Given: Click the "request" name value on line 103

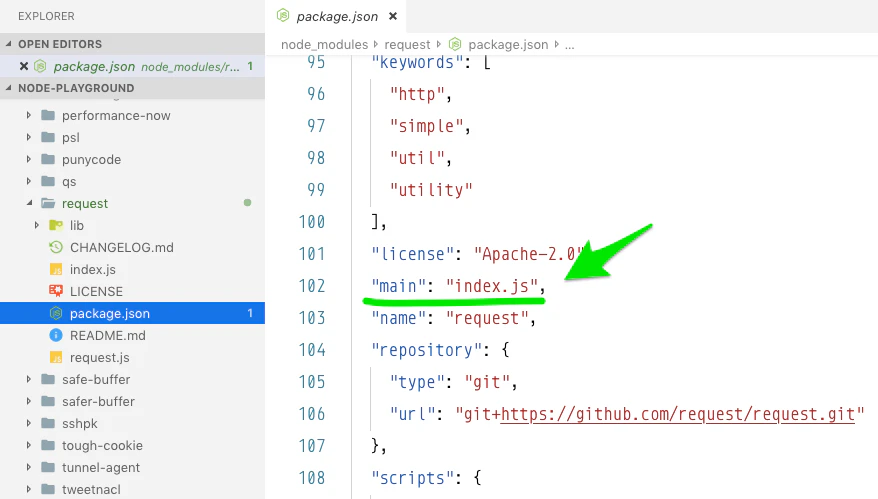Looking at the screenshot, I should (x=487, y=318).
